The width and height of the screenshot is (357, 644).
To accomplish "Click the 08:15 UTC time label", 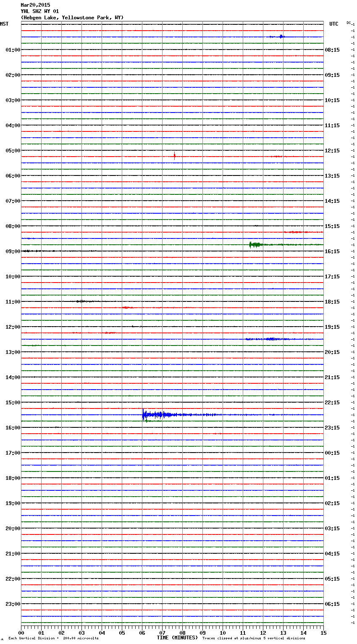I will (332, 50).
